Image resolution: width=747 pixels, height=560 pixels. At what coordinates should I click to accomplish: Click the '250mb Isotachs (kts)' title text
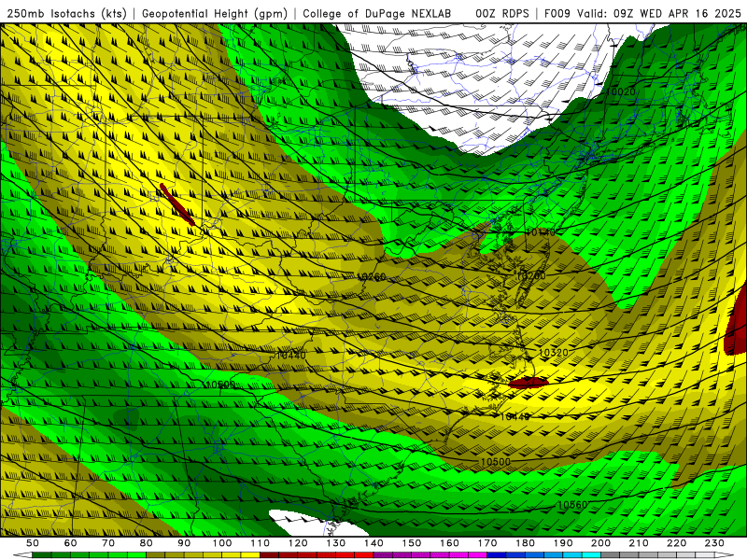[x=67, y=13]
